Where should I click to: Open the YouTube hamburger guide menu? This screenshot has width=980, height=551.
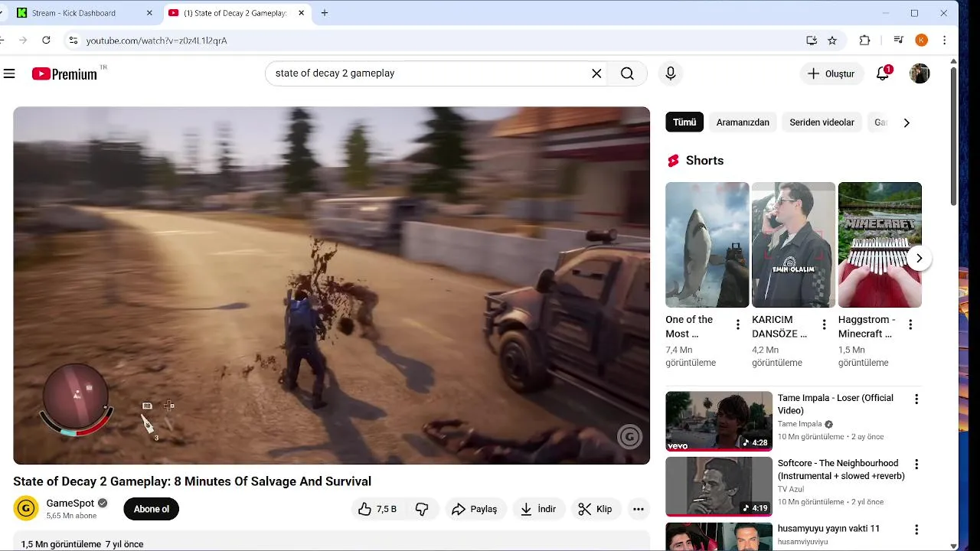click(x=9, y=73)
